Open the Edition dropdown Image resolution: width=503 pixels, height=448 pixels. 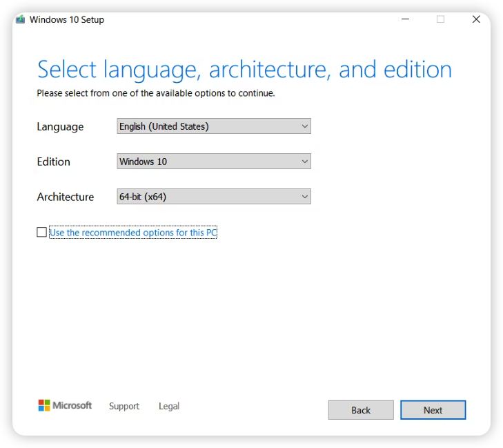tap(214, 161)
